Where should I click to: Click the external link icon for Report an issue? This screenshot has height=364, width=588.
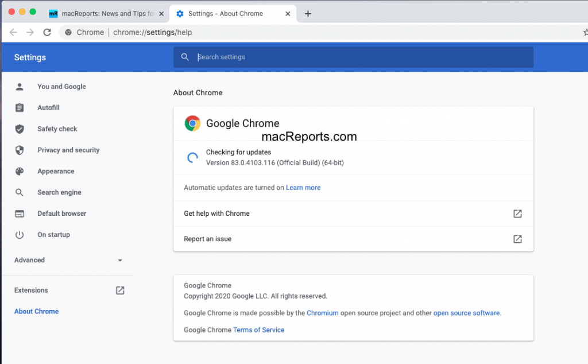click(x=517, y=239)
